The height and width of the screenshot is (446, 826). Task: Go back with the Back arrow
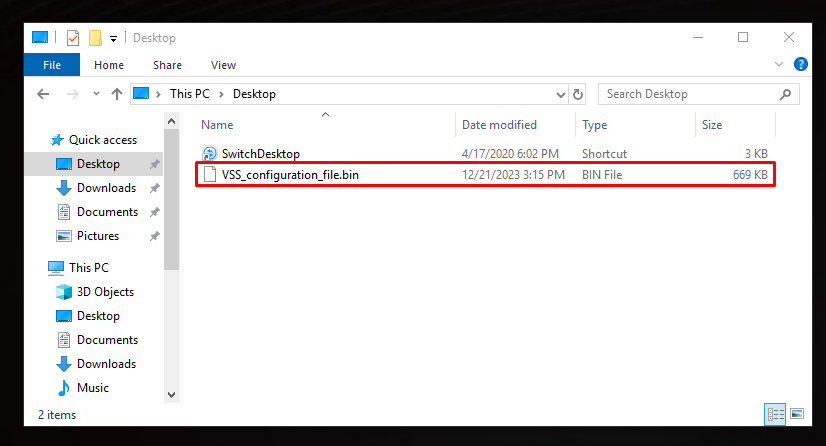43,94
